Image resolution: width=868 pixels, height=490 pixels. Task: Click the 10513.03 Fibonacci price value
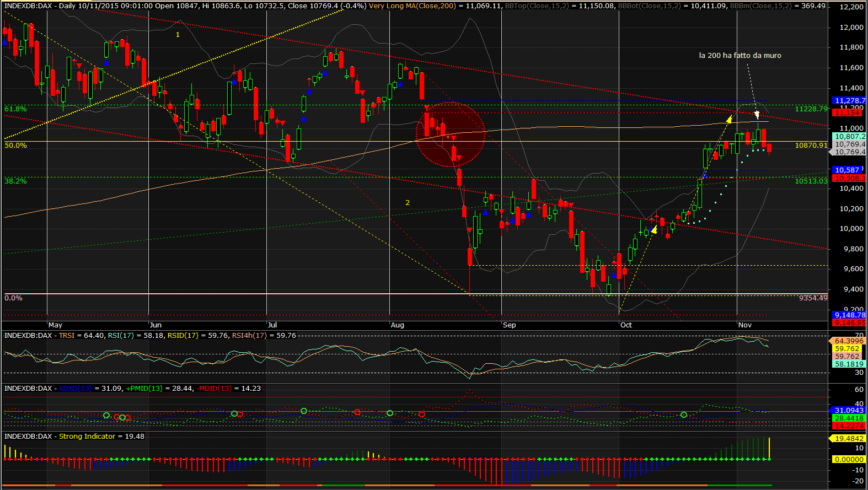811,181
